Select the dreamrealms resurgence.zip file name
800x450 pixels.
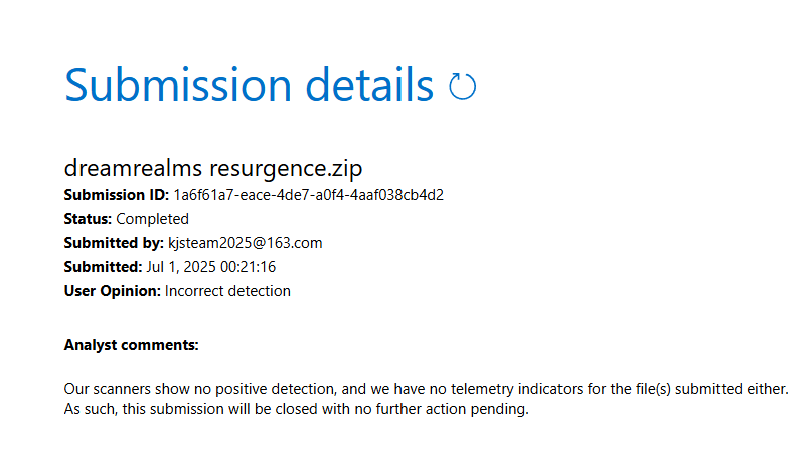[x=206, y=168]
